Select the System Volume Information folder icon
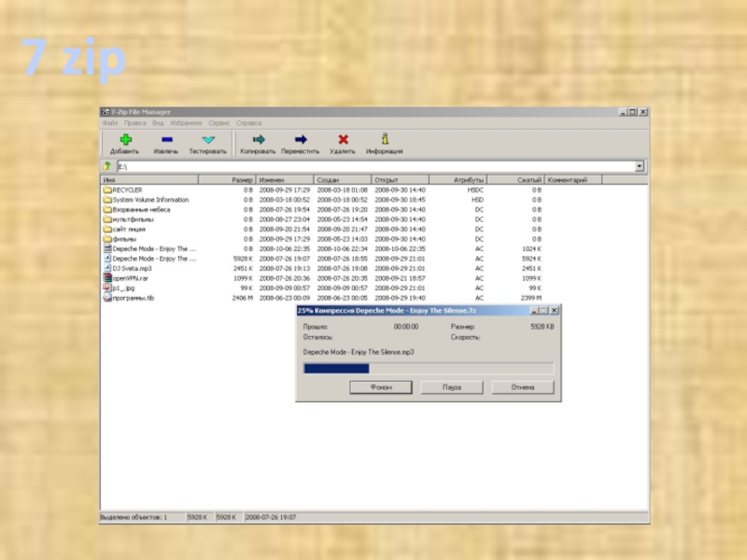 [107, 200]
